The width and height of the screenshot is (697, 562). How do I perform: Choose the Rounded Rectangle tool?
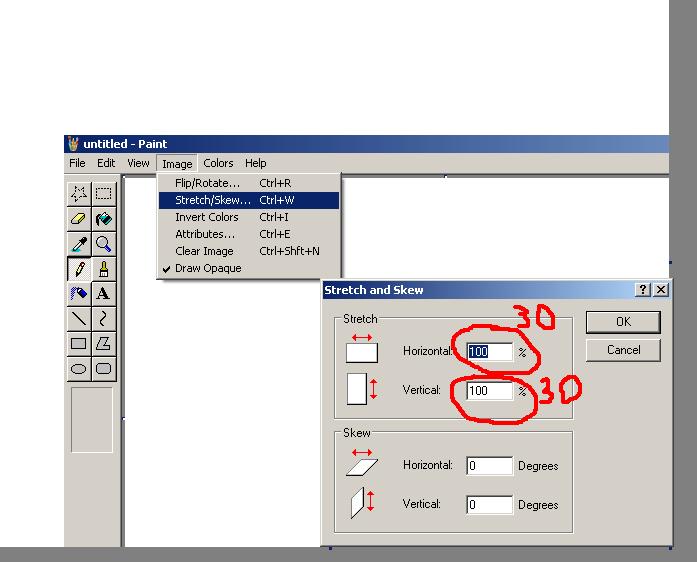click(104, 369)
